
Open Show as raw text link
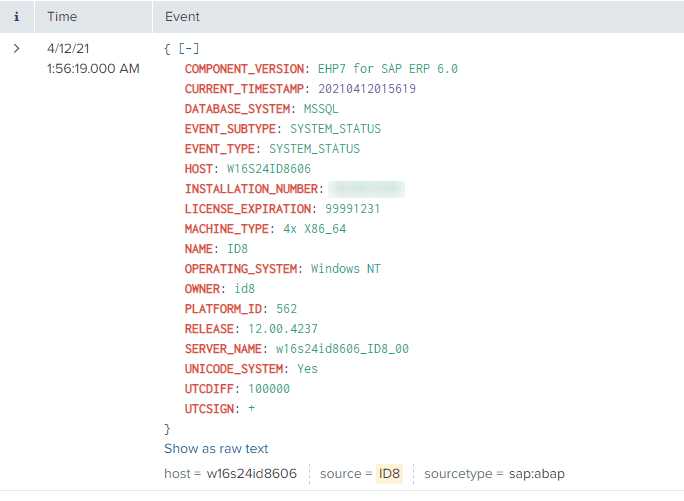[x=216, y=449]
